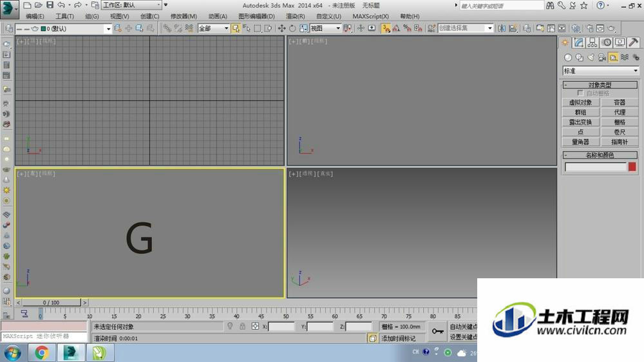Toggle the Window/Crossing selection button

point(268,28)
